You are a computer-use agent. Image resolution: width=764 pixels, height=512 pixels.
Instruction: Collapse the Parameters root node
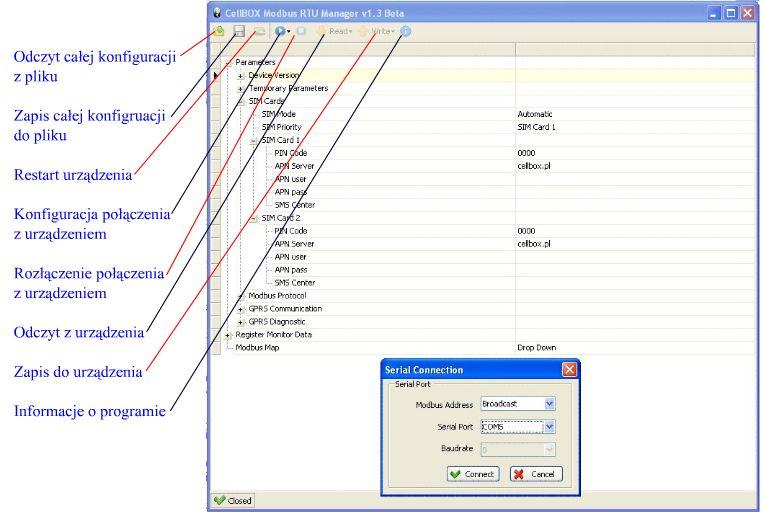(x=228, y=63)
